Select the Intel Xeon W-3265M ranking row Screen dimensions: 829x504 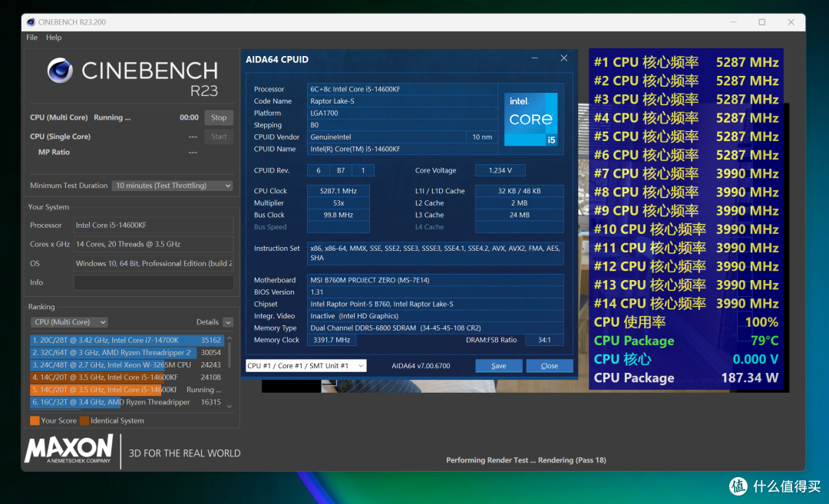pos(127,364)
